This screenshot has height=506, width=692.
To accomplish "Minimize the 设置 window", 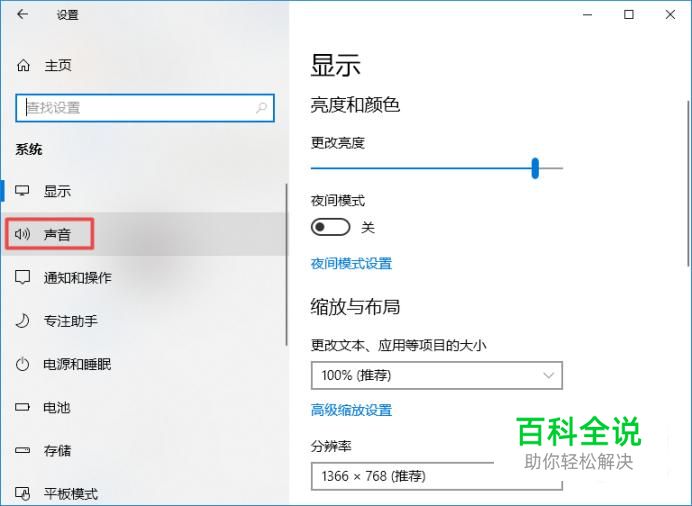I will point(587,15).
